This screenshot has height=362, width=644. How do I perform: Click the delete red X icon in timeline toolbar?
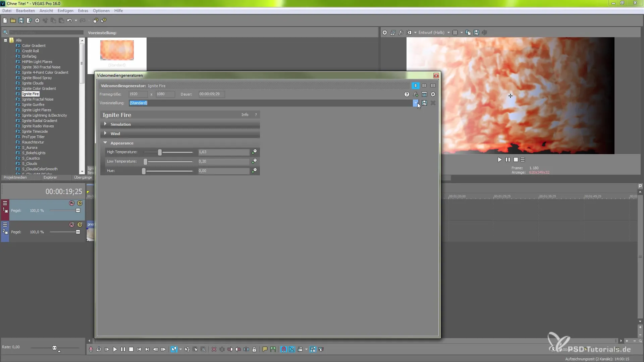click(214, 349)
